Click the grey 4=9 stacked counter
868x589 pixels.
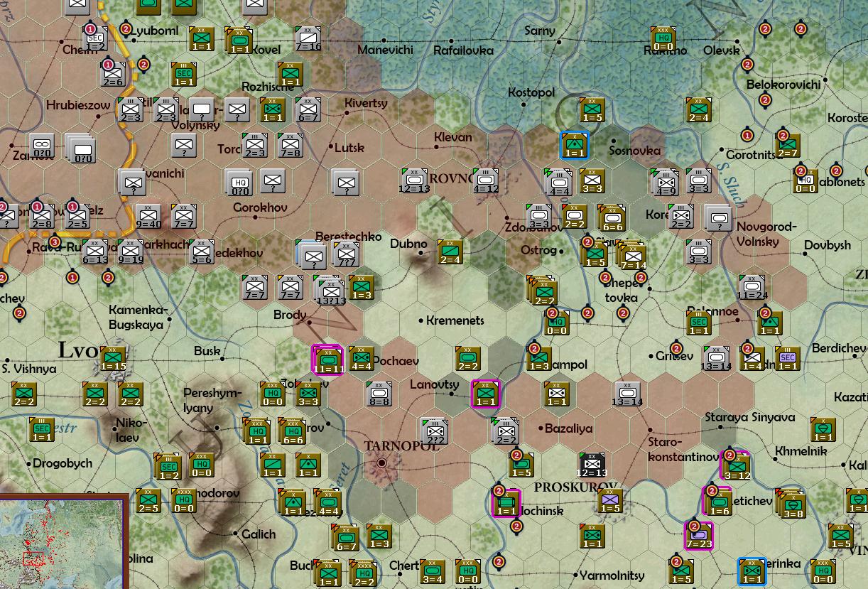pos(665,182)
